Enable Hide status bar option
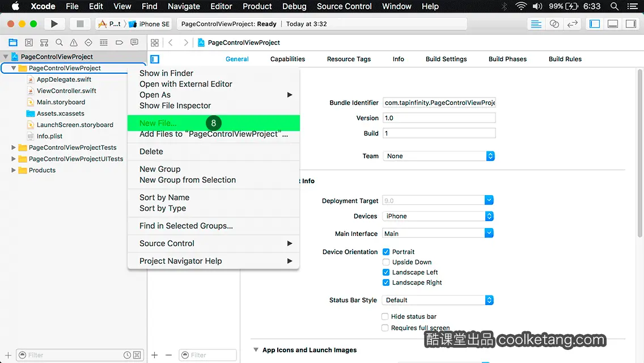The width and height of the screenshot is (644, 363). (385, 316)
